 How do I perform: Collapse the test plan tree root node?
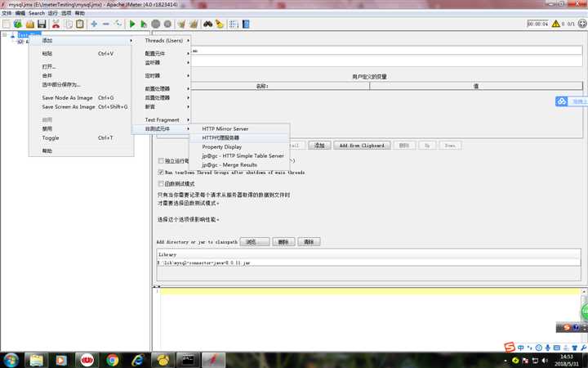5,34
